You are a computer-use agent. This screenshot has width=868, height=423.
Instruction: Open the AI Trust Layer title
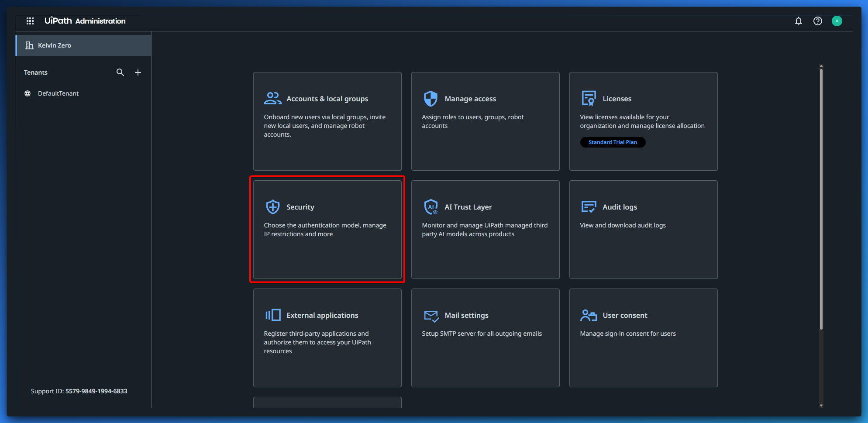coord(468,207)
